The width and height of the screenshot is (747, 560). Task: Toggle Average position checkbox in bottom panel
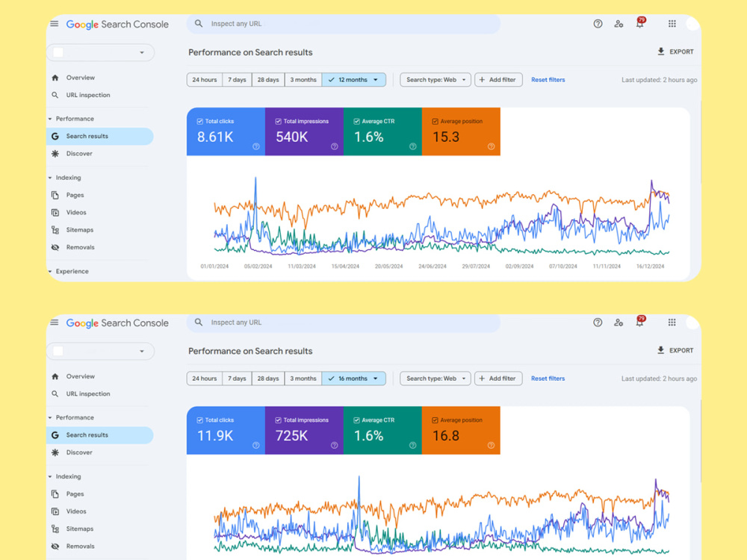pyautogui.click(x=435, y=420)
